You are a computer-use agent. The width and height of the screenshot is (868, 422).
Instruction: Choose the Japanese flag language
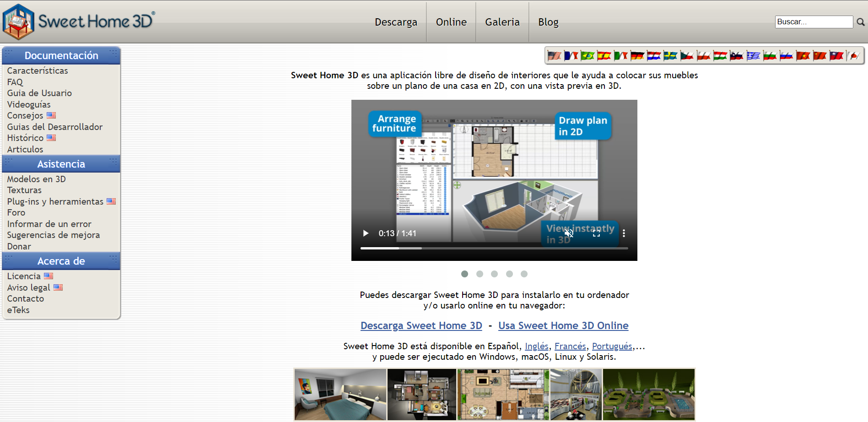[852, 56]
